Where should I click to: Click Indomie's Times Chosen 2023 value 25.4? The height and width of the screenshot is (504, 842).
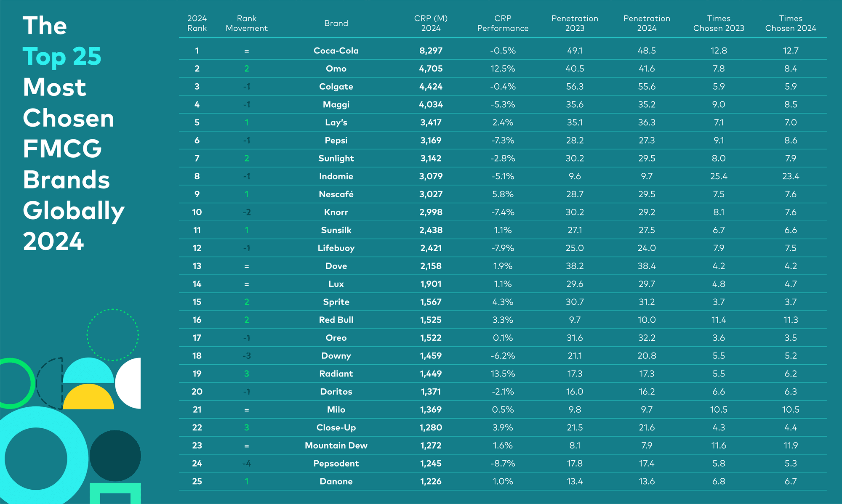[x=719, y=176]
